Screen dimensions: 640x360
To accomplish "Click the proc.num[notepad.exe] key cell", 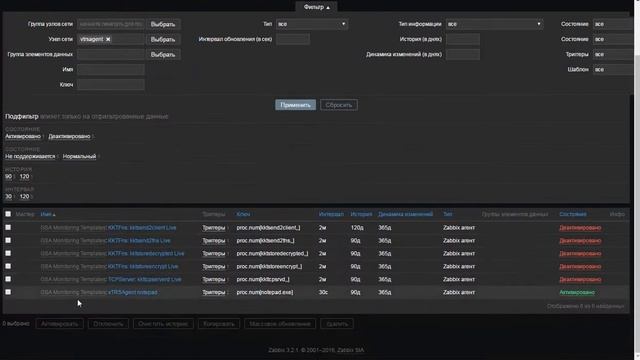I will 264,292.
